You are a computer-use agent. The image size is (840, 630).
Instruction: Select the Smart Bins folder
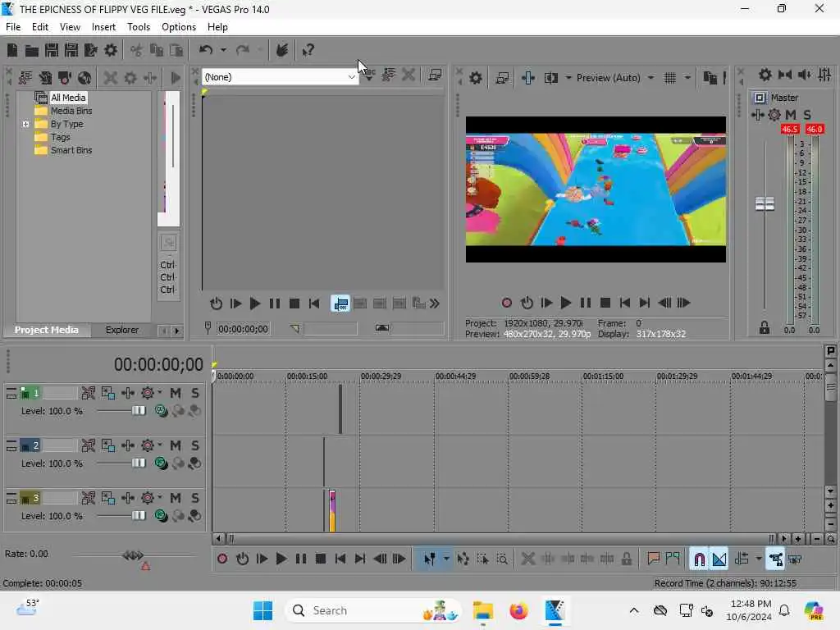(x=71, y=151)
